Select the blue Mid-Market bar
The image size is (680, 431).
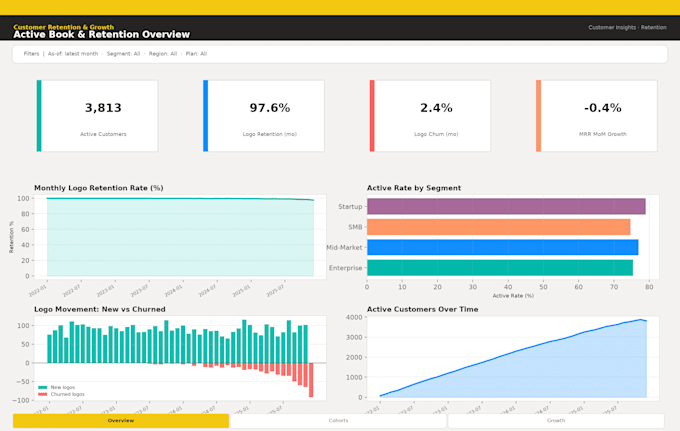503,247
